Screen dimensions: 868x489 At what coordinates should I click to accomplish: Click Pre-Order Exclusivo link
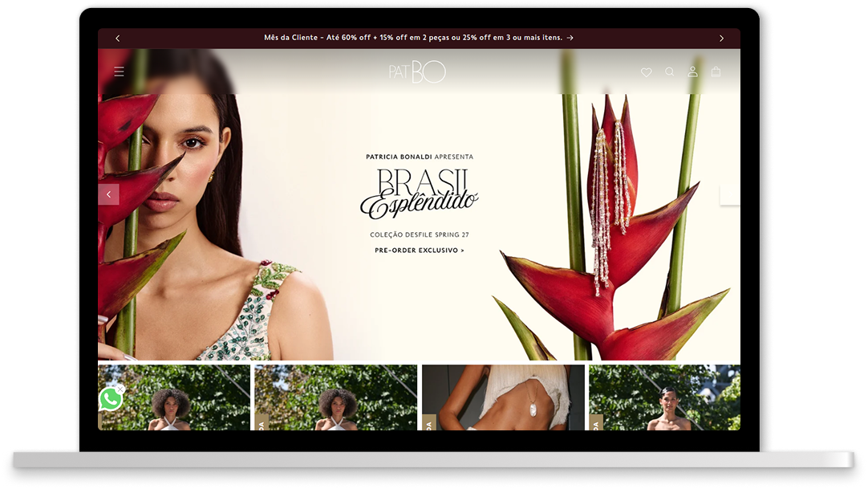click(x=419, y=251)
